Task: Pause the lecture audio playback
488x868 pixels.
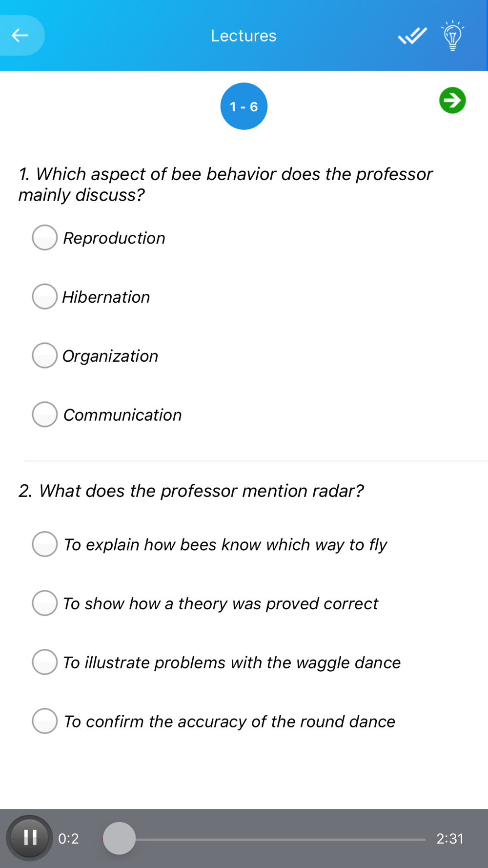Action: click(x=29, y=838)
